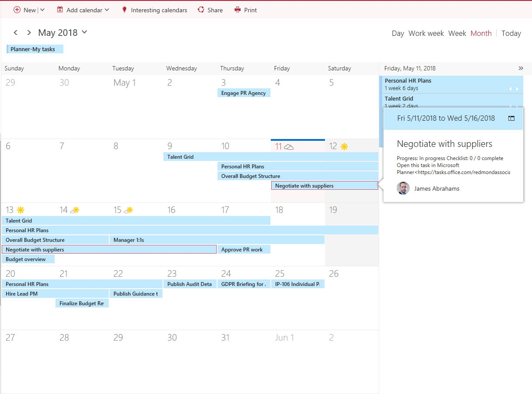The image size is (532, 394).
Task: Click partly cloudy icon on May 15
Action: tap(129, 210)
